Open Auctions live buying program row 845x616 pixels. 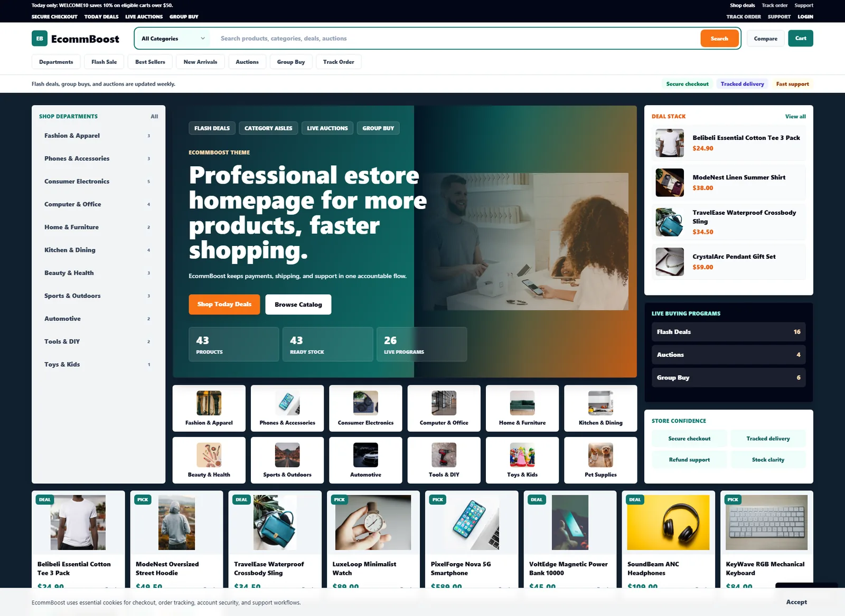point(728,355)
